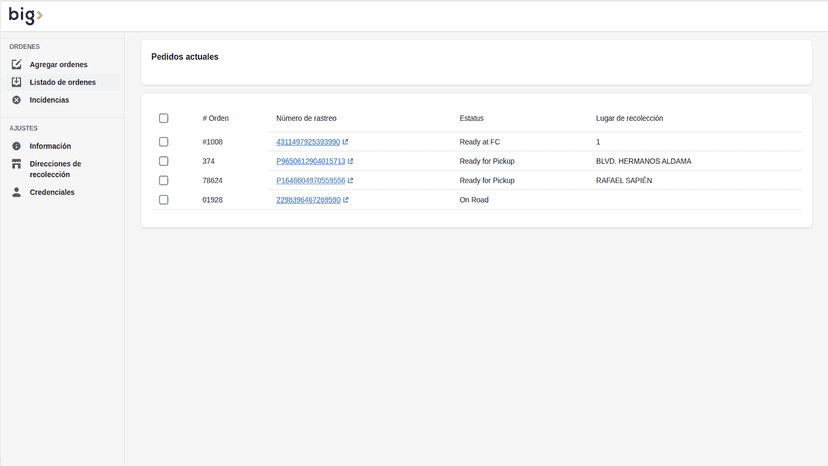828x466 pixels.
Task: Click external link icon beside P9650612904015713
Action: click(x=350, y=161)
